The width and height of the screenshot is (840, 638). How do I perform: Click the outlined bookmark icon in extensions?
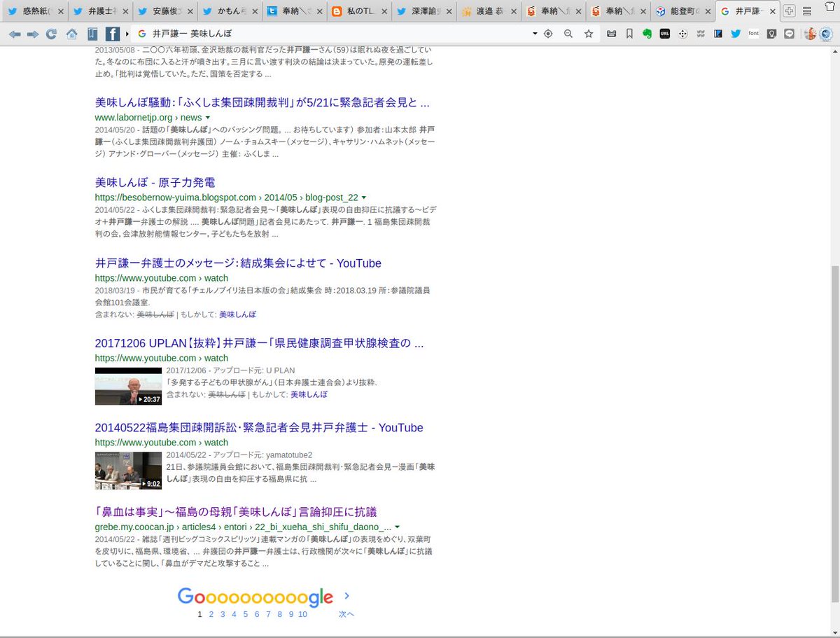pyautogui.click(x=629, y=34)
